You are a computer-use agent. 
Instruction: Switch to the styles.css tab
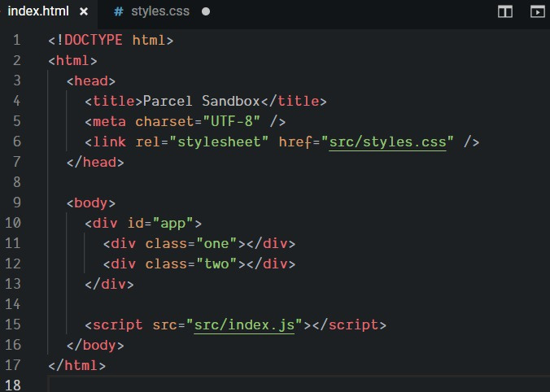[x=160, y=11]
